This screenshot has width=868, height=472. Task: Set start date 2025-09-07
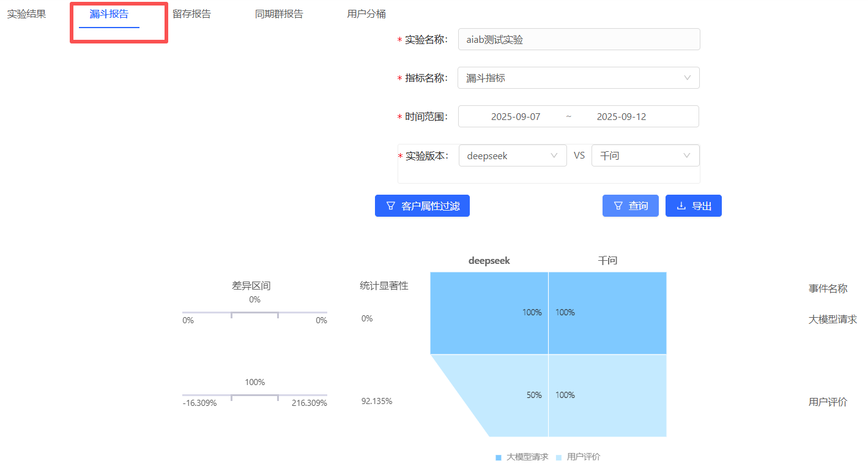tap(516, 116)
